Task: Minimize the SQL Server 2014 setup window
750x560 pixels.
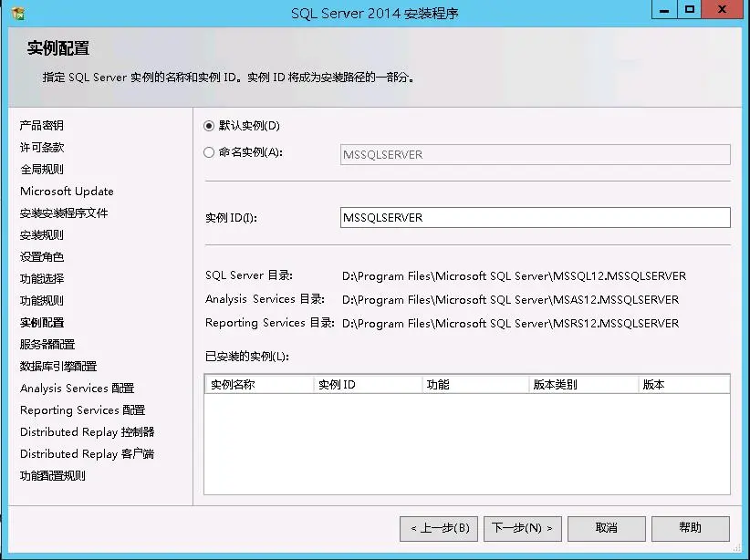Action: 664,9
